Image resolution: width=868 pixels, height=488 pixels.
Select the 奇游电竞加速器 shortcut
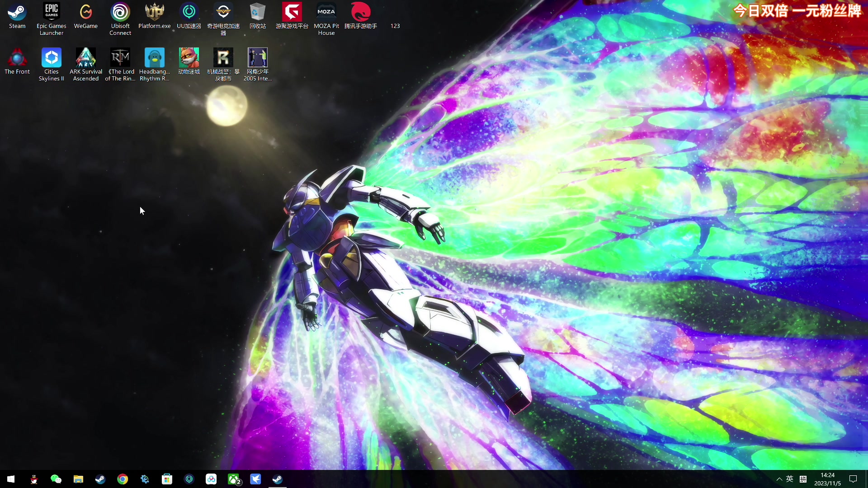[223, 19]
